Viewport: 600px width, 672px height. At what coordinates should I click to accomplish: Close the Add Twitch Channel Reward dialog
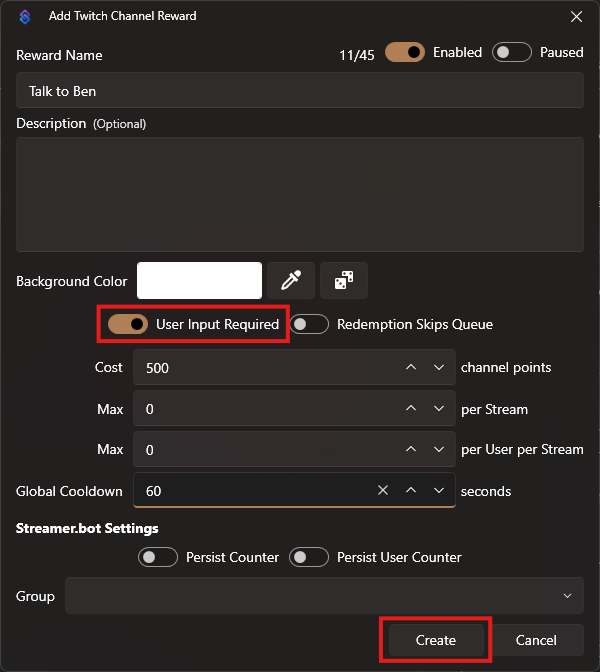[x=576, y=17]
